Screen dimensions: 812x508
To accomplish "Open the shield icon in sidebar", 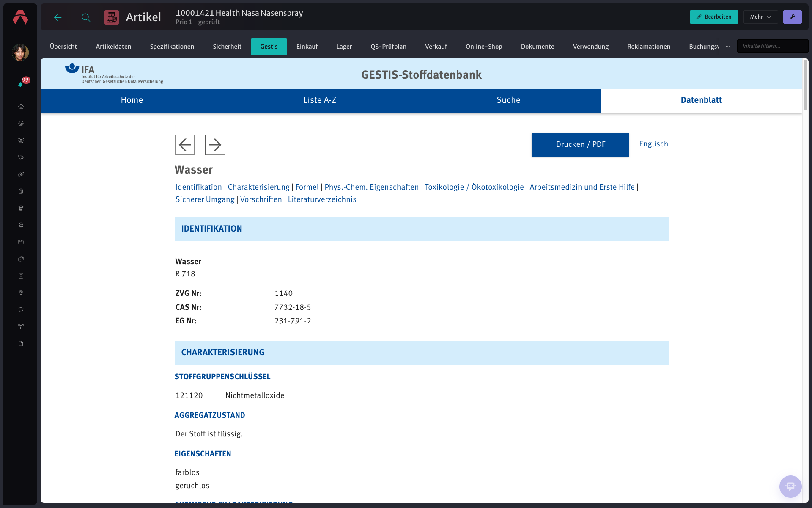I will 21,310.
